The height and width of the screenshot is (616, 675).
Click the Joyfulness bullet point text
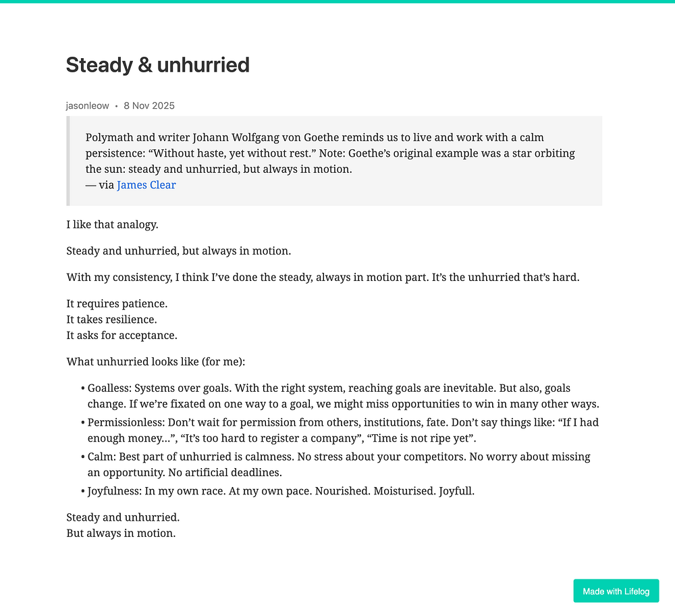point(281,491)
